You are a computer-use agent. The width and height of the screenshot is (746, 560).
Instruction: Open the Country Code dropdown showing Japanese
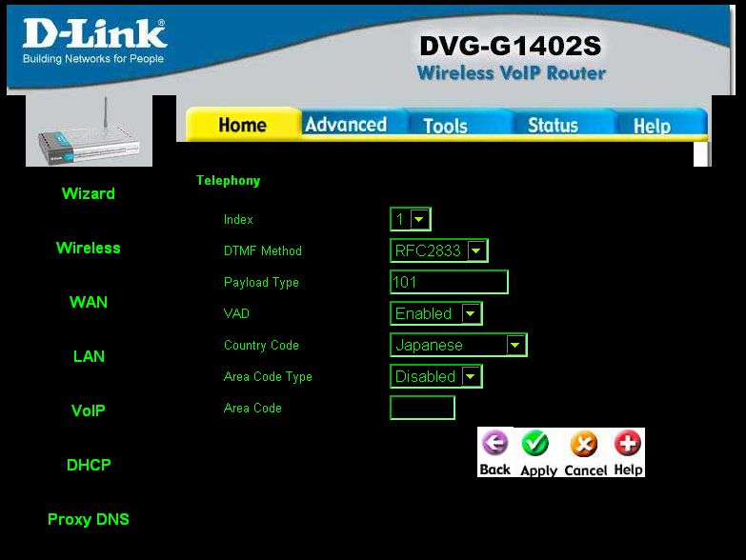coord(458,345)
